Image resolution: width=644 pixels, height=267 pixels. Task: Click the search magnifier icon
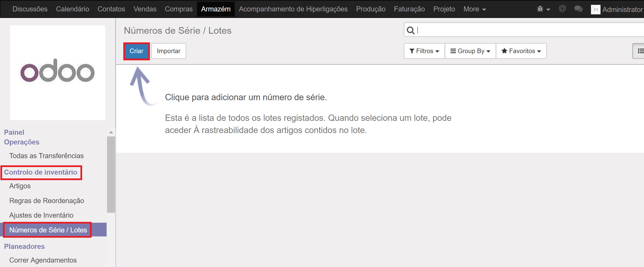(x=410, y=30)
